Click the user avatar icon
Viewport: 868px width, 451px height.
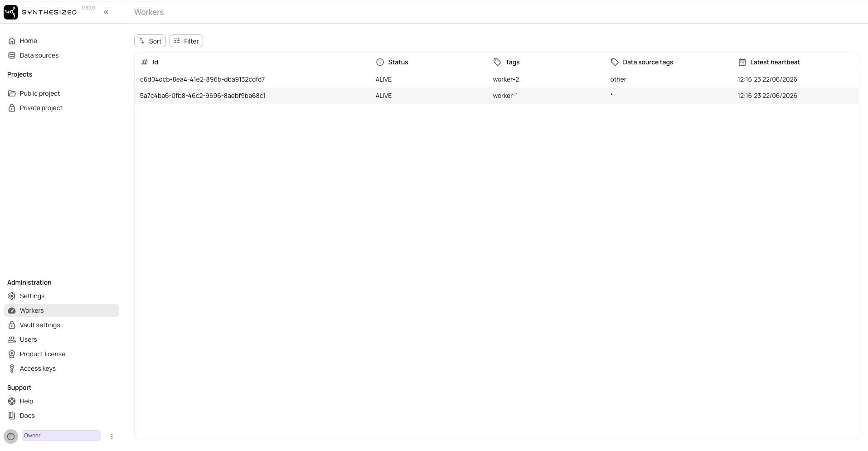tap(11, 436)
